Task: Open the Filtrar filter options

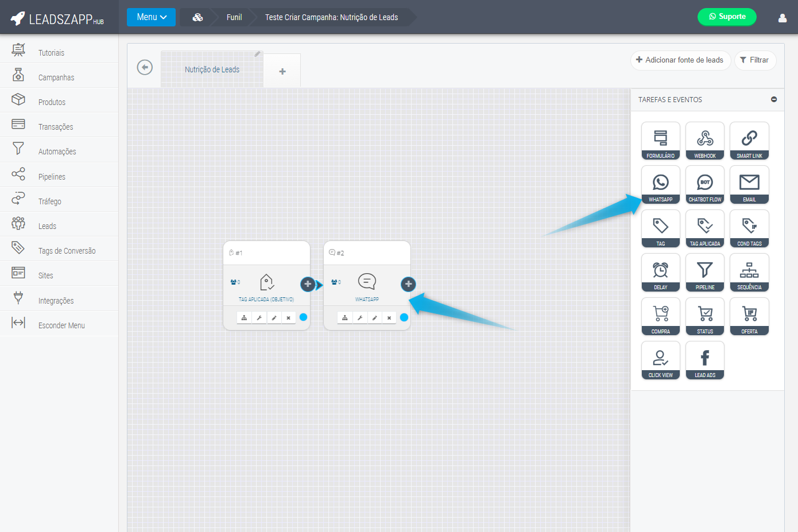Action: click(754, 60)
